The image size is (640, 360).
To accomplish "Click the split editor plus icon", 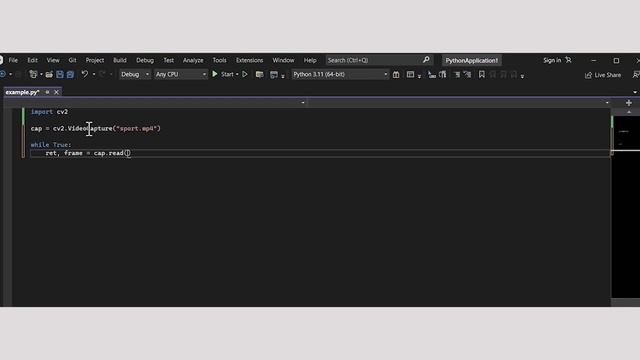I will (629, 103).
